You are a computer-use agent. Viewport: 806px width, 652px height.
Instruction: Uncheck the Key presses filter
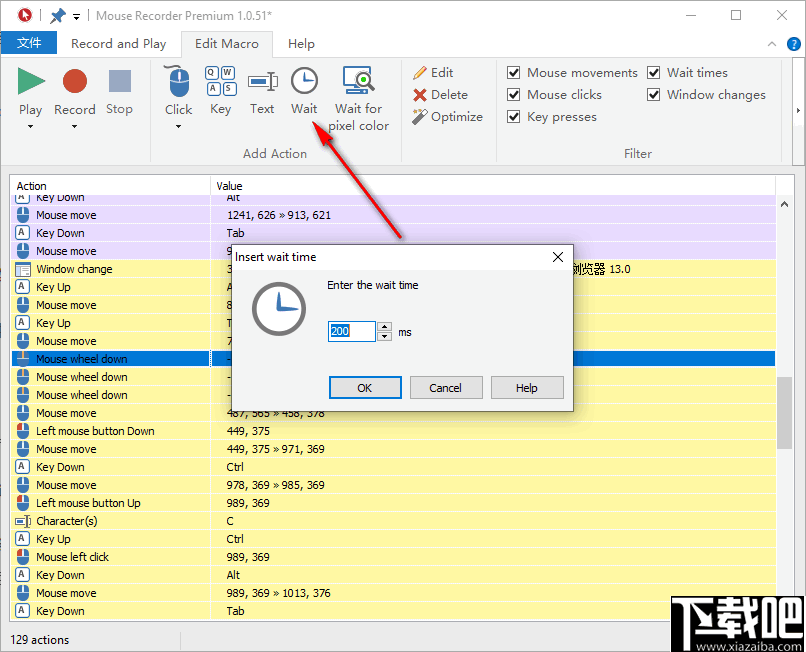pyautogui.click(x=513, y=116)
